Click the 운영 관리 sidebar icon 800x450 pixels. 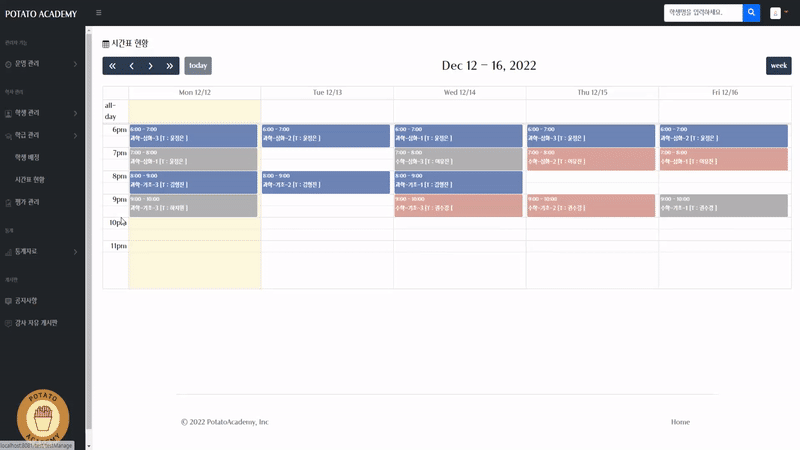(x=8, y=64)
